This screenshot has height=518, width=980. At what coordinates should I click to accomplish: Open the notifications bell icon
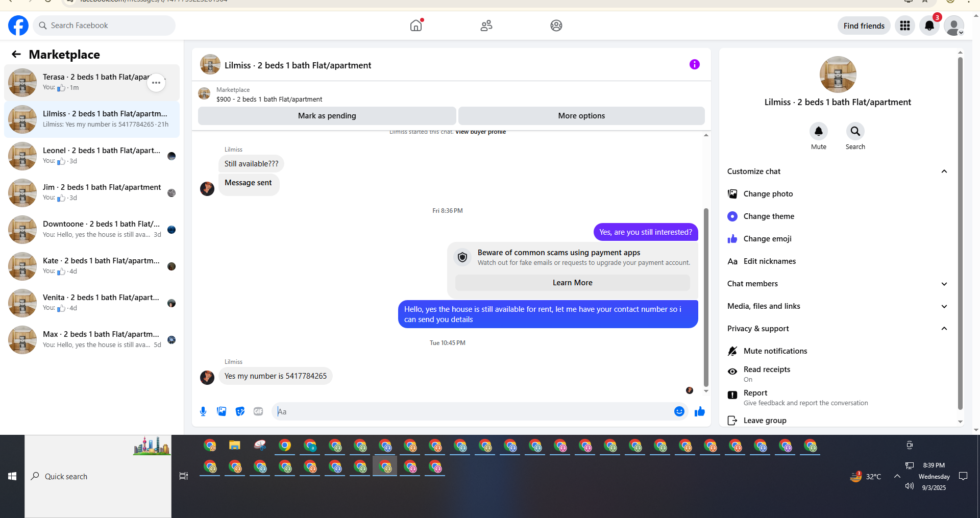[929, 26]
